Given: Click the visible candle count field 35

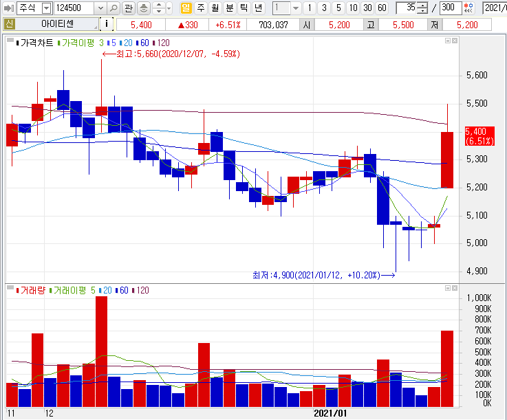Looking at the screenshot, I should click(x=406, y=8).
